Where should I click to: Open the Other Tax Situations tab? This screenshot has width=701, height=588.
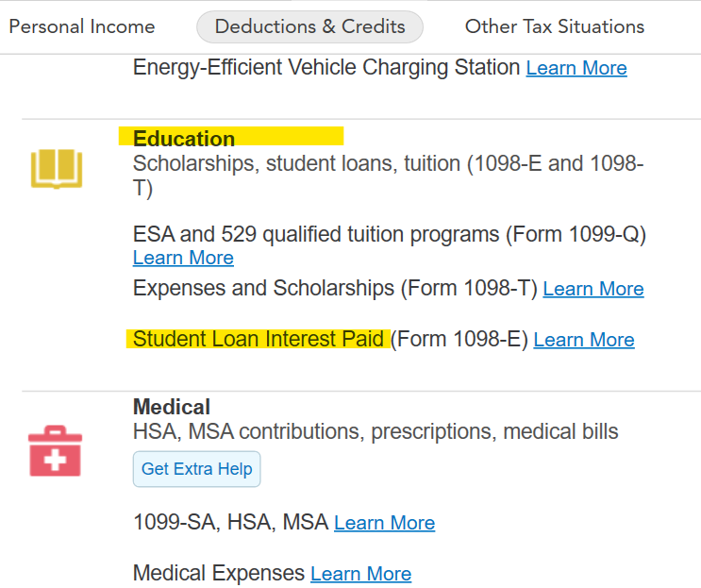pos(555,26)
